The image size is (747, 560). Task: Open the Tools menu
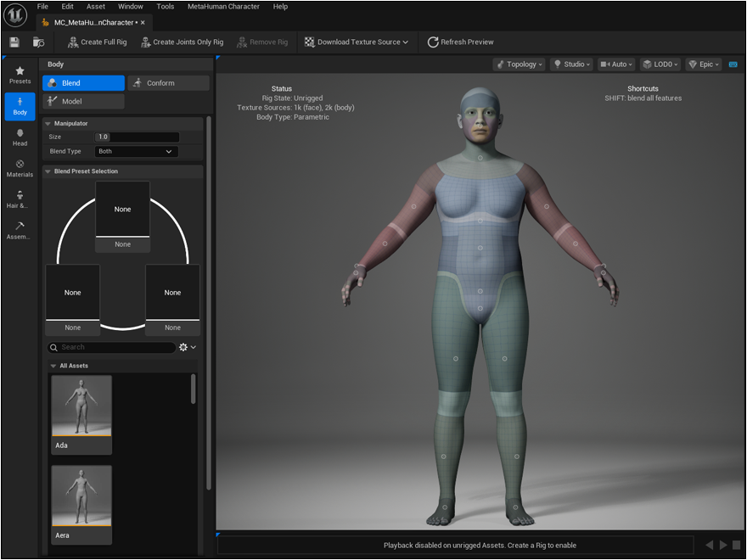166,7
